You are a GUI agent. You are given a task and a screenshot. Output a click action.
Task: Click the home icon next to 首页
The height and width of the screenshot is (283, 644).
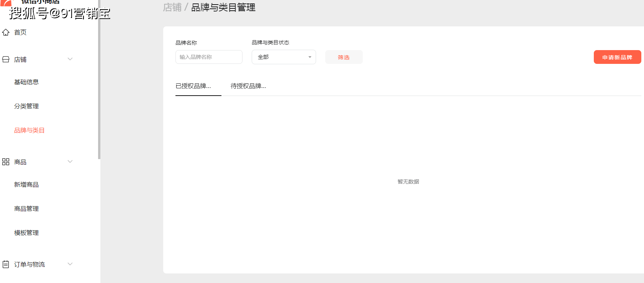point(6,32)
